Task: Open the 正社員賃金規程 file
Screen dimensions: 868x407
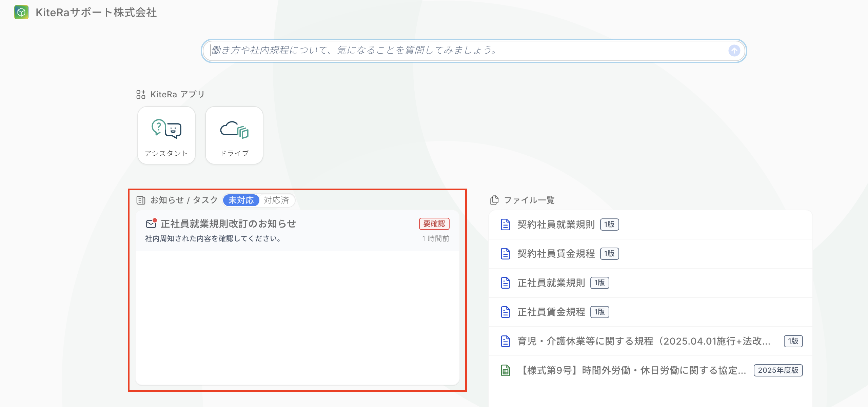Action: (x=551, y=312)
